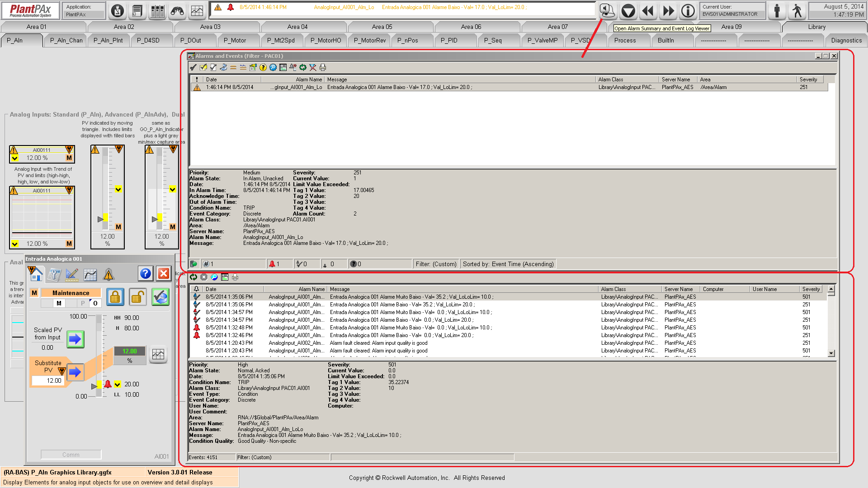This screenshot has width=868, height=488.
Task: Click the standing person login icon
Action: pyautogui.click(x=777, y=11)
